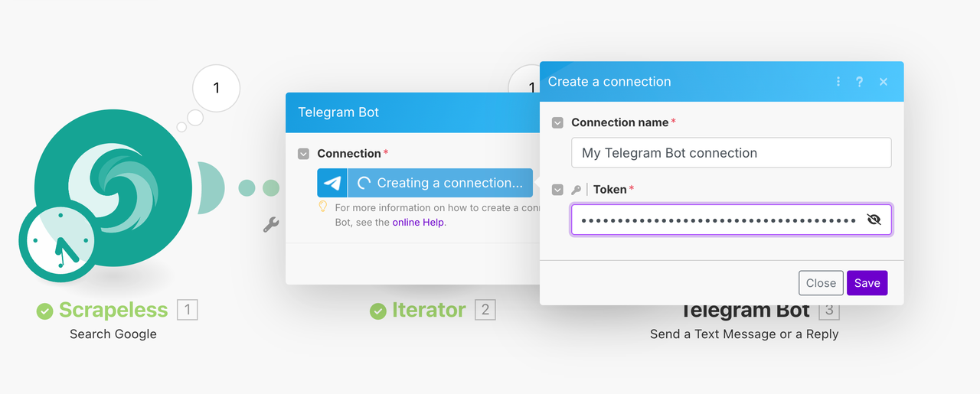This screenshot has height=394, width=980.
Task: Click the green checkmark next to Iterator
Action: coord(378,311)
